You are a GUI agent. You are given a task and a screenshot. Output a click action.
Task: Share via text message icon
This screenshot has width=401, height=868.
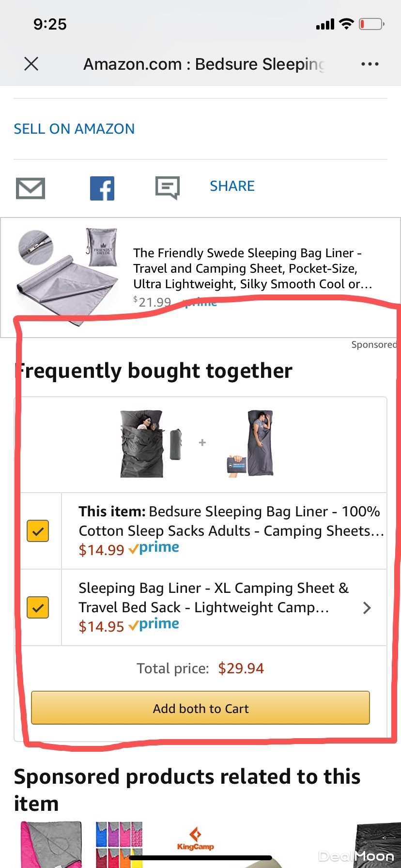click(168, 187)
